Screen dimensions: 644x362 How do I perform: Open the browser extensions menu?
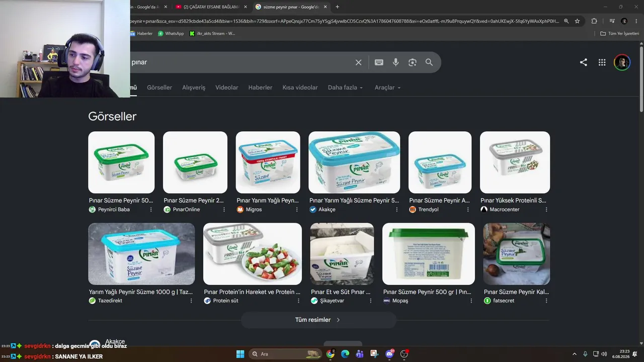[x=594, y=21]
